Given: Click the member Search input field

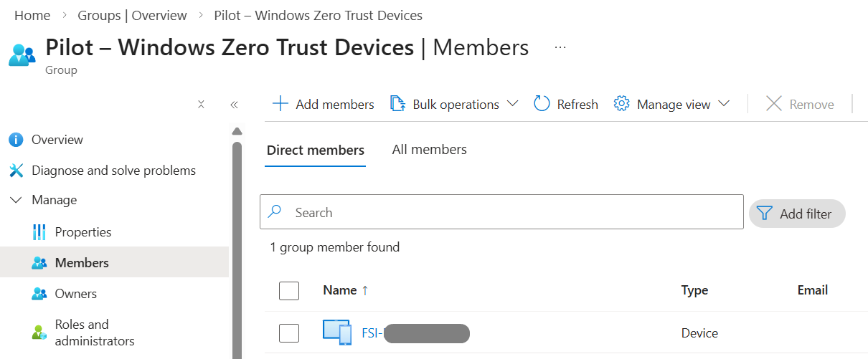Looking at the screenshot, I should [502, 213].
